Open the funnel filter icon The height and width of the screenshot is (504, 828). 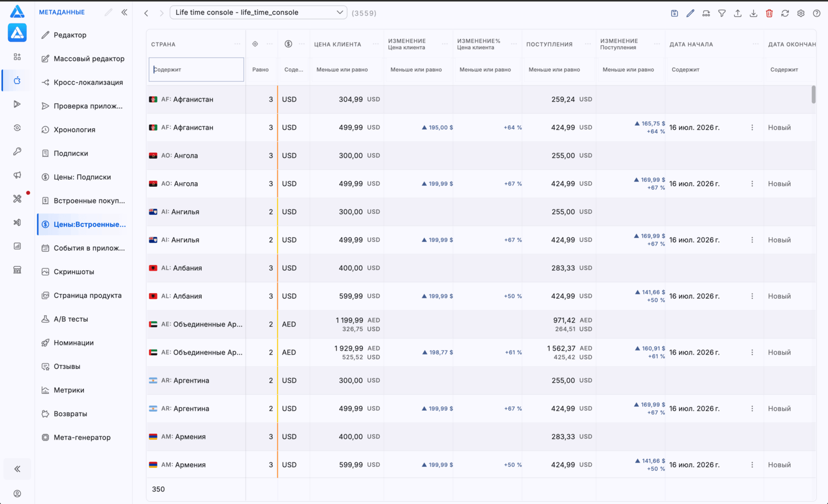[x=722, y=13]
